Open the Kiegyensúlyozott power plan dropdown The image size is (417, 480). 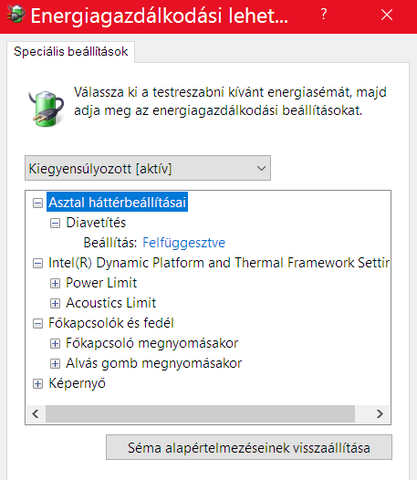click(x=148, y=168)
